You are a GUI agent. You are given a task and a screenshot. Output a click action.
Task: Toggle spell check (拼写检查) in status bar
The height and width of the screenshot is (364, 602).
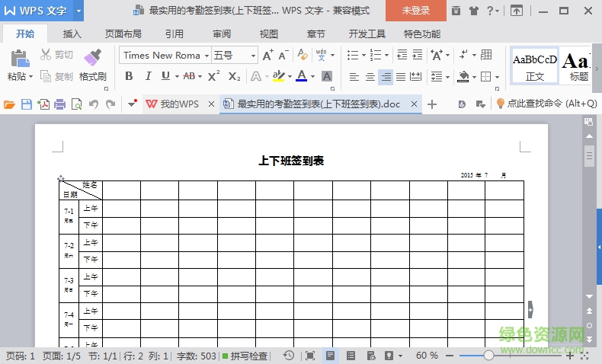click(245, 356)
